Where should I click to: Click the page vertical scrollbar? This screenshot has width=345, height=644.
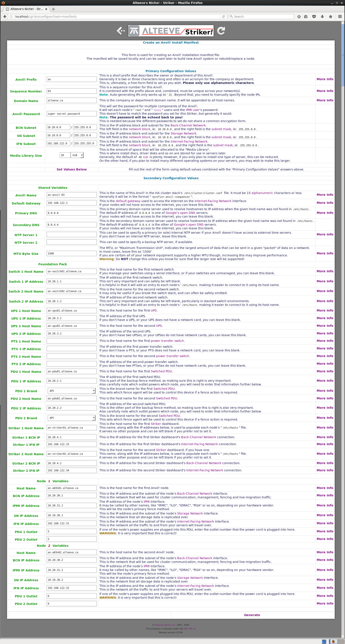click(343, 54)
